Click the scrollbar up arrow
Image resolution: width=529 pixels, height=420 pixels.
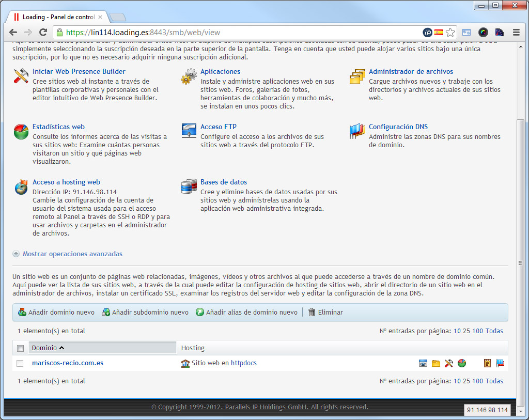click(x=521, y=46)
